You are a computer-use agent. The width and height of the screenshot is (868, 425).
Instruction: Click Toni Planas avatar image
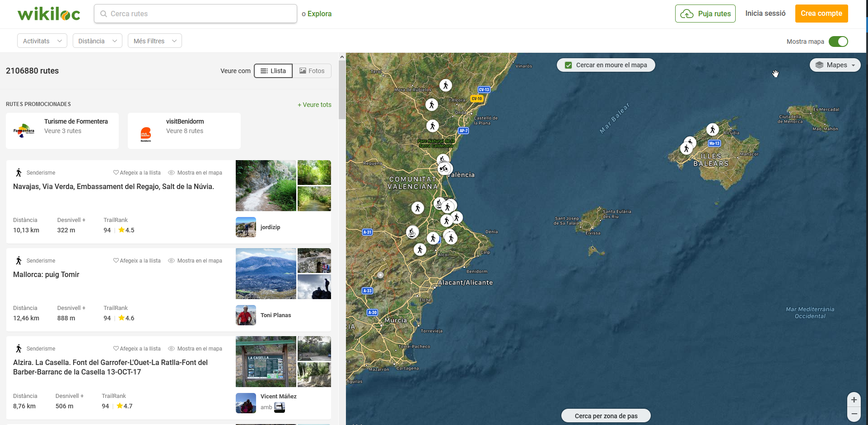[x=246, y=315]
